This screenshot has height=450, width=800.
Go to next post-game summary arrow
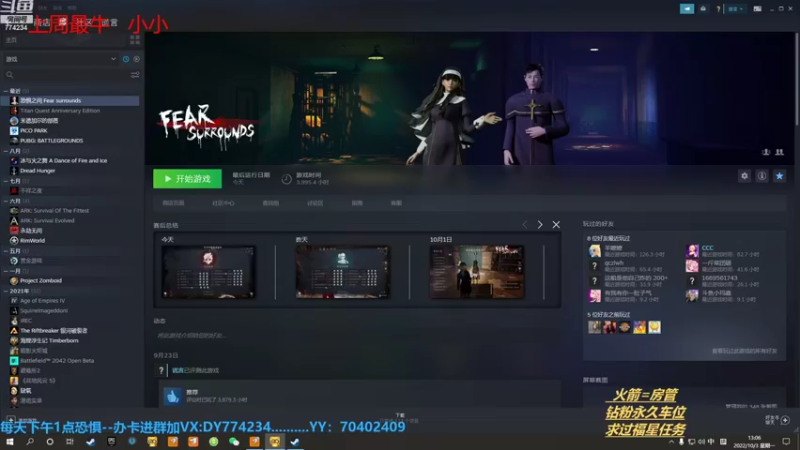click(540, 224)
